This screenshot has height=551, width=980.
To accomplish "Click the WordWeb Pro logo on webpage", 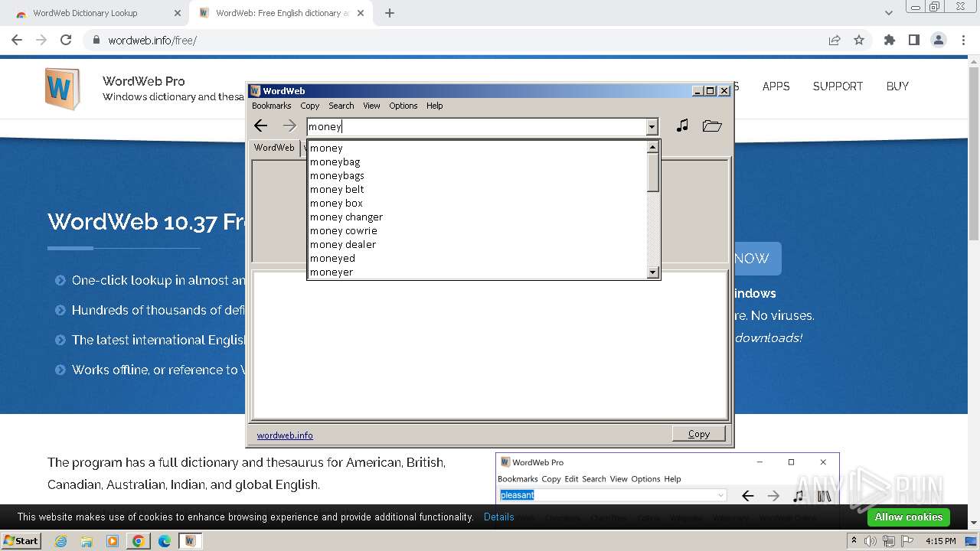I will pos(63,89).
